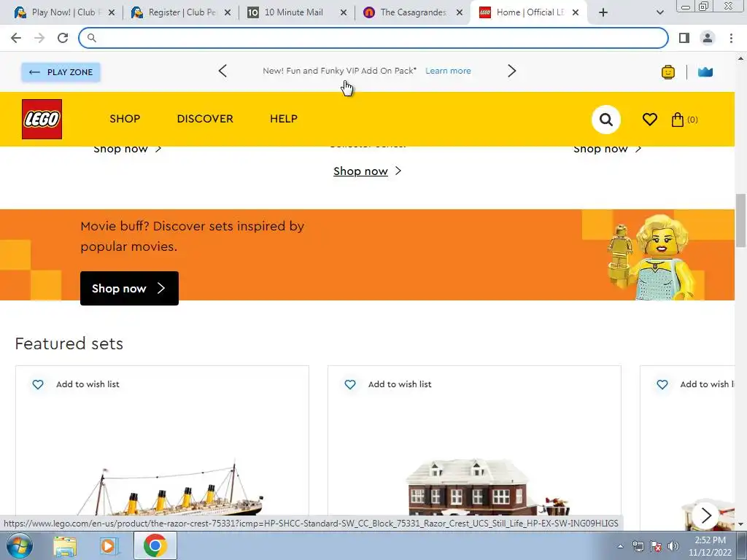Open the SHOP menu
The width and height of the screenshot is (747, 560).
point(125,119)
